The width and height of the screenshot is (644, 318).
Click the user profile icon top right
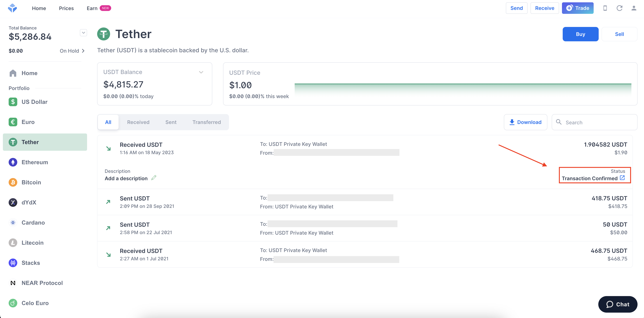click(634, 8)
